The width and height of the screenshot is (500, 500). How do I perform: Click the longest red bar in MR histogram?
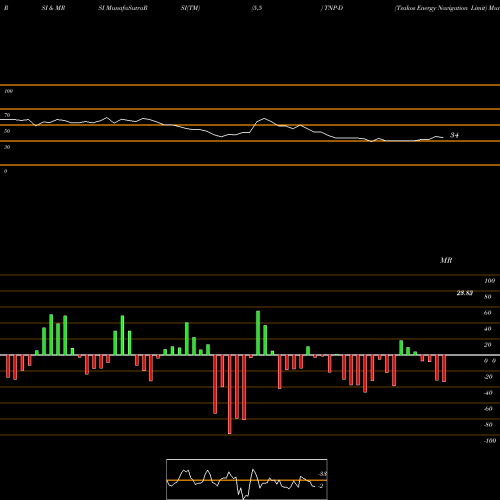point(230,394)
